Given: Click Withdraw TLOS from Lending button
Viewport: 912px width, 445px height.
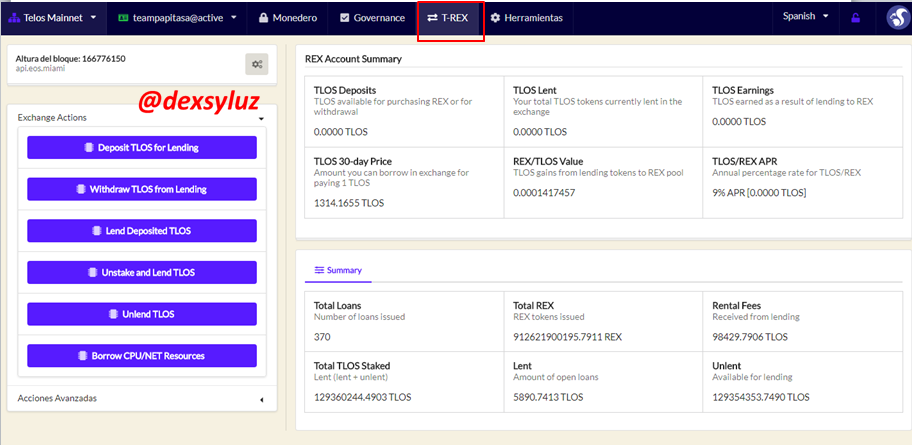Looking at the screenshot, I should pyautogui.click(x=142, y=189).
